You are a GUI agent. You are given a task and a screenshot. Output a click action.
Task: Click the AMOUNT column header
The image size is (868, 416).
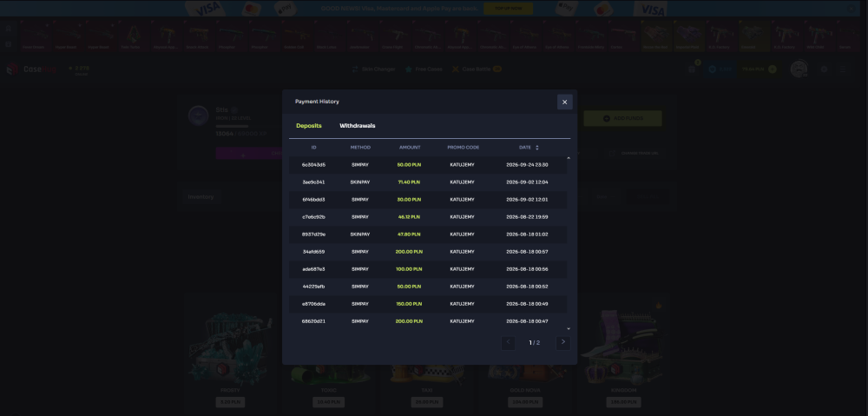(x=410, y=148)
